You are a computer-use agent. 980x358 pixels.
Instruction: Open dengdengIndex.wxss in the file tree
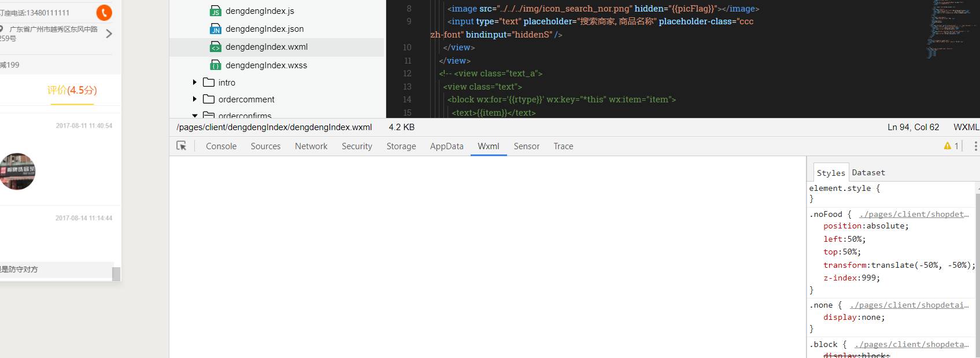[x=266, y=65]
